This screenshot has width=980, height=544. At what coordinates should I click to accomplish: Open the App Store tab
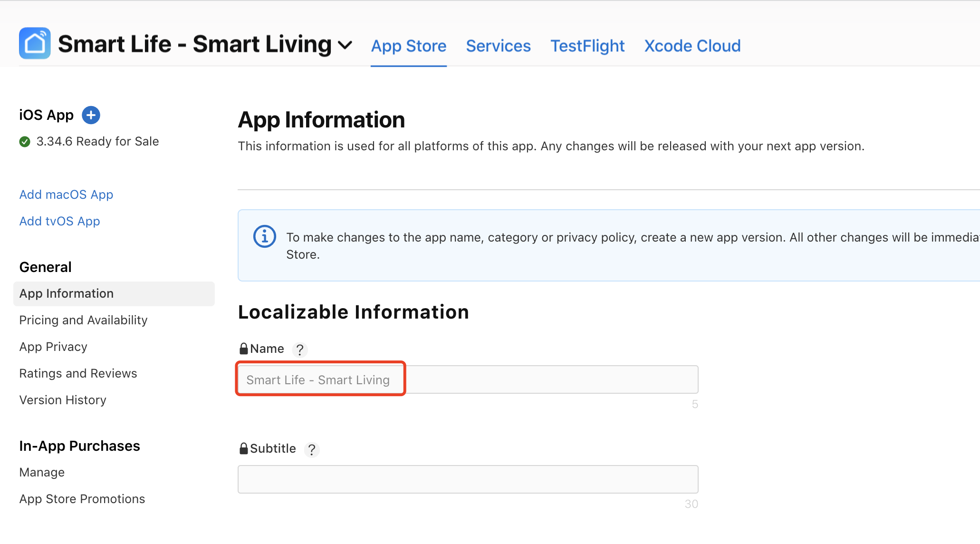409,46
